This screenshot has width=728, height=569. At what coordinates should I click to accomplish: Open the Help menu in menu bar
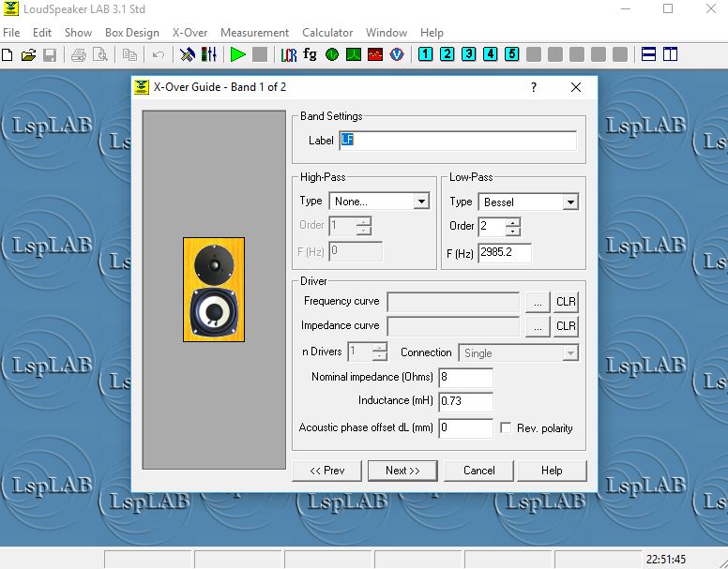[x=432, y=33]
